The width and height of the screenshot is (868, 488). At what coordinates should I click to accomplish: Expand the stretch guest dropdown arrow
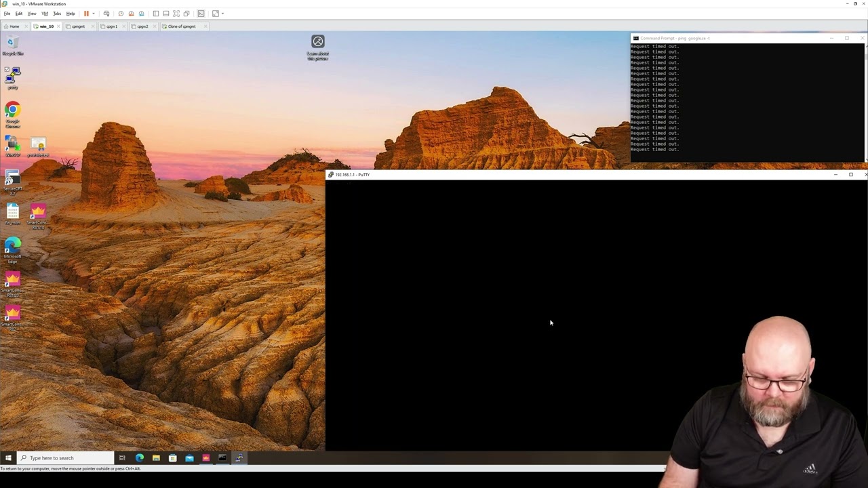coord(222,14)
